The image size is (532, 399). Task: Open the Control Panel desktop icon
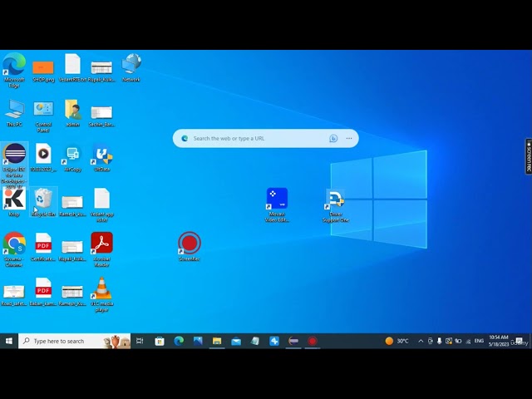[x=43, y=110]
